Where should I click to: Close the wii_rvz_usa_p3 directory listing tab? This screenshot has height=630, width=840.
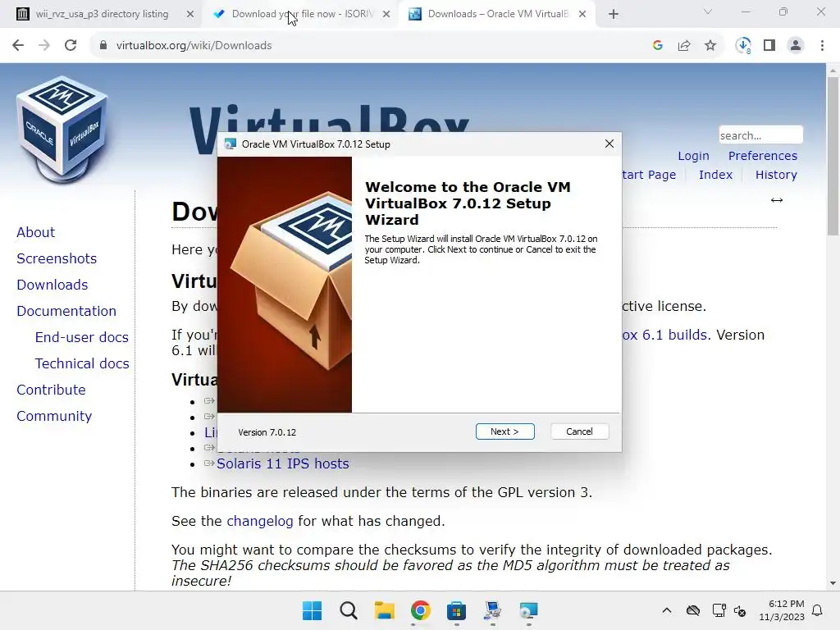(x=190, y=15)
